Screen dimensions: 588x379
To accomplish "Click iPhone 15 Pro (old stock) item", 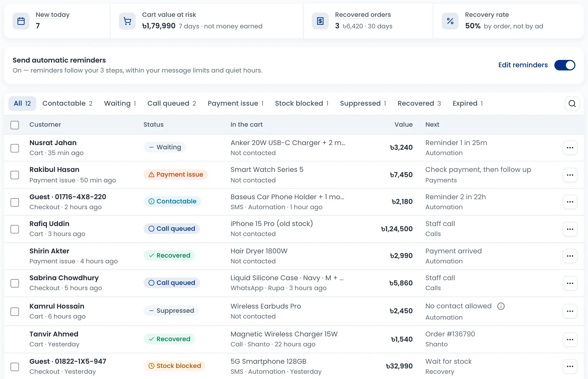I will (272, 224).
